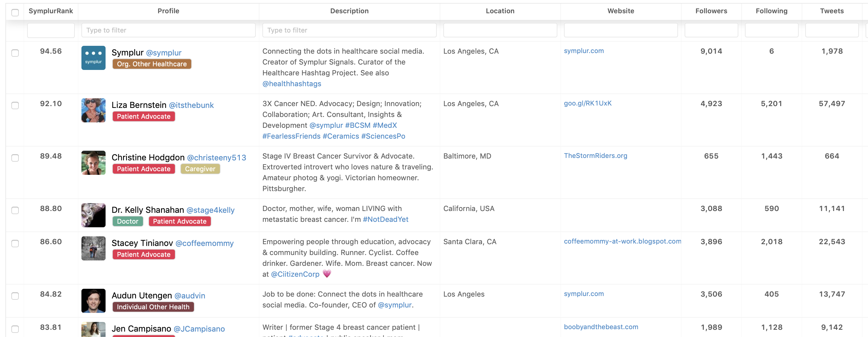Tick the checkbox for Jen Campisano's row
This screenshot has width=868, height=337.
click(x=15, y=329)
